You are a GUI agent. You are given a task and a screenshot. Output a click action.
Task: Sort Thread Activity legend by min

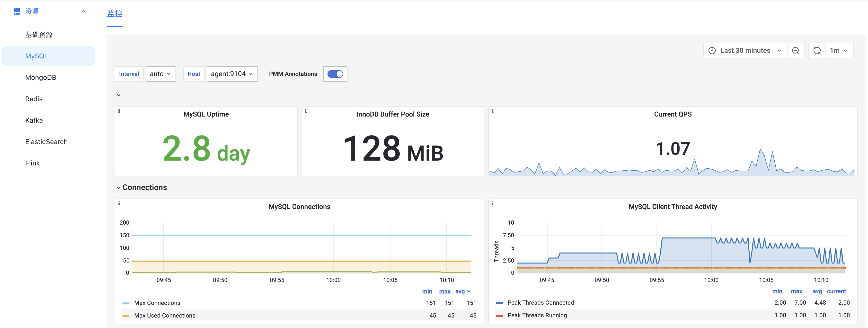click(x=777, y=291)
